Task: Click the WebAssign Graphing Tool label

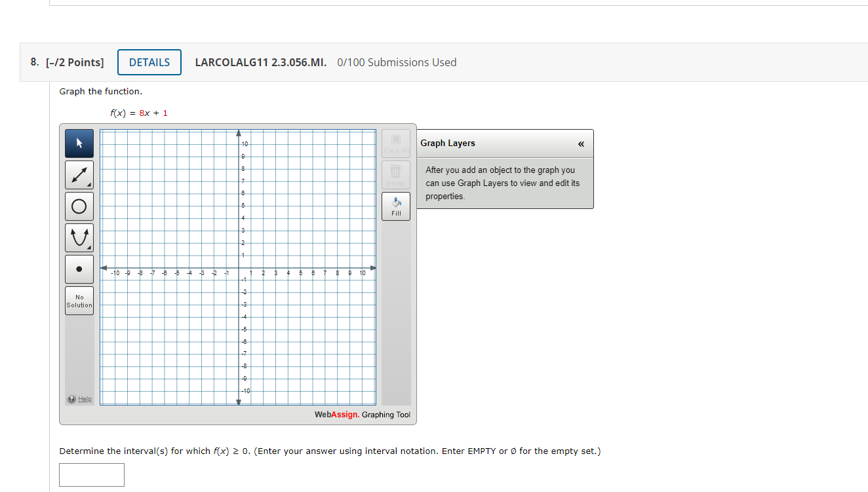Action: [x=363, y=415]
